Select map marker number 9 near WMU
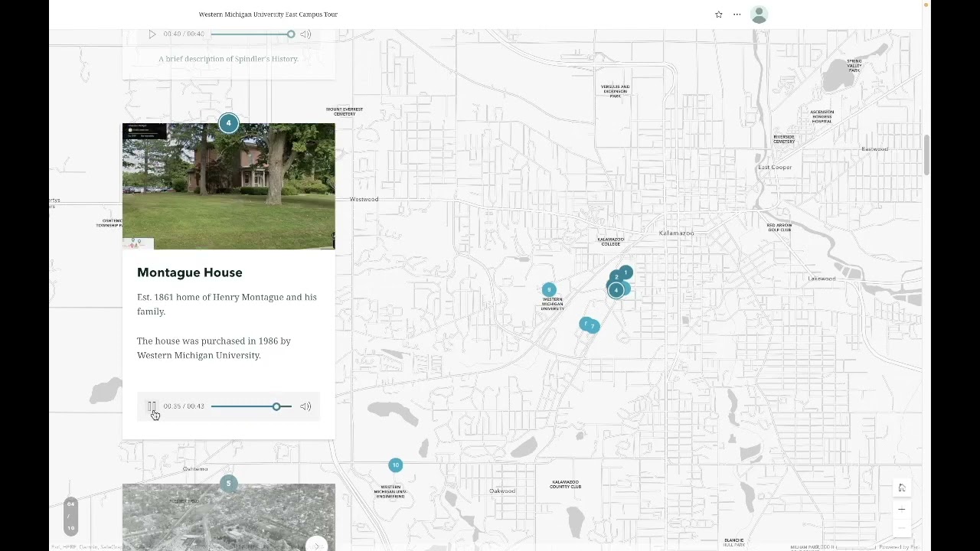This screenshot has width=980, height=551. tap(549, 290)
